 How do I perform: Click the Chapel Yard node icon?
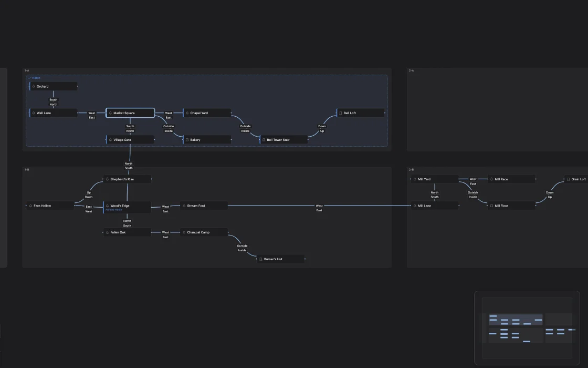click(187, 113)
